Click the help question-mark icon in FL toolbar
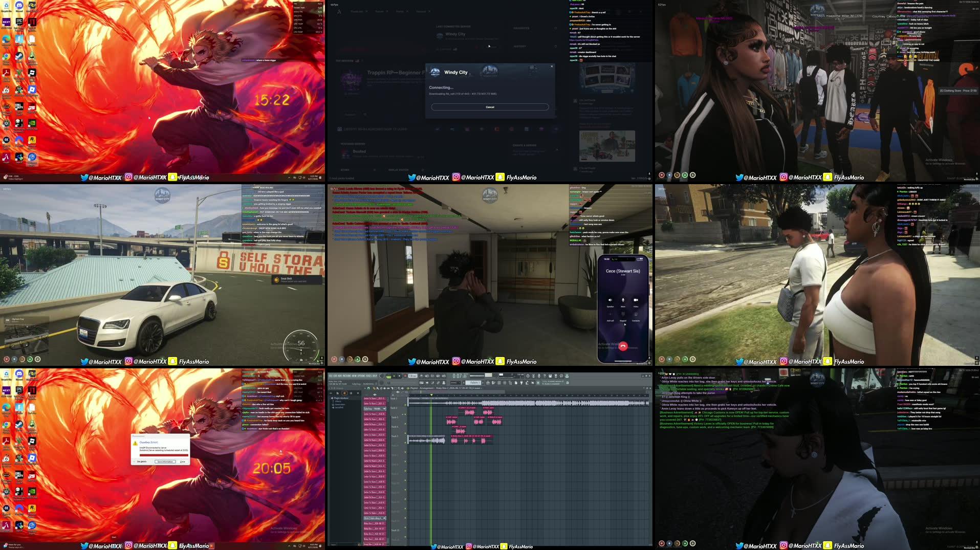 (x=544, y=376)
